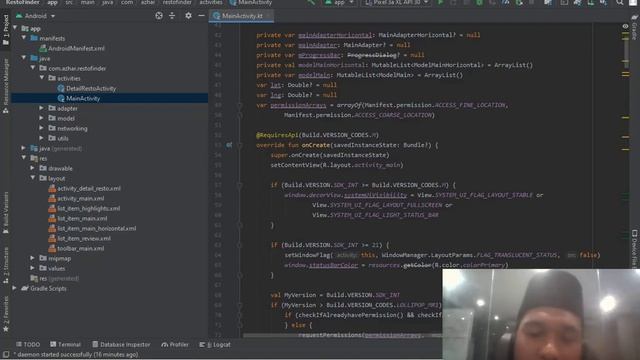Toggle inspections eye icon above editor scrollbar
Image resolution: width=640 pixels, height=360 pixels.
[625, 26]
